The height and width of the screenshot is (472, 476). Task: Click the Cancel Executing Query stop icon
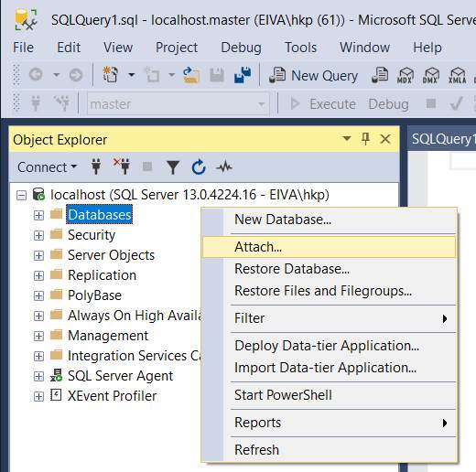coord(430,103)
